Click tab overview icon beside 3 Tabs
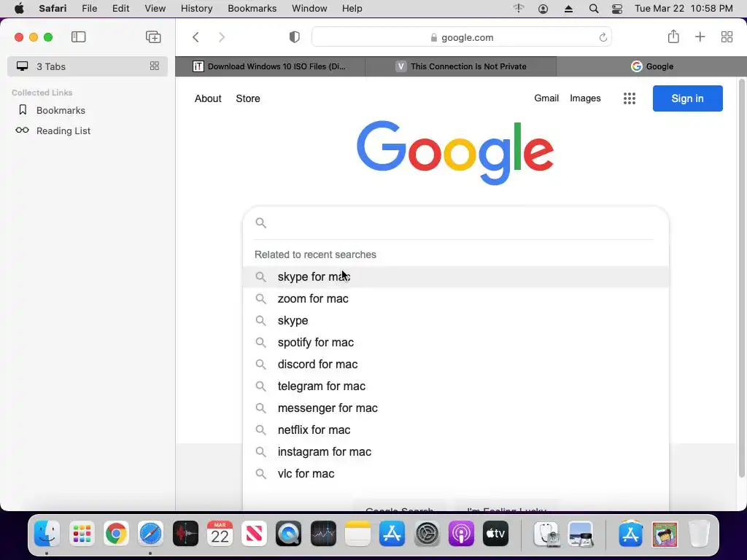This screenshot has width=747, height=560. (x=155, y=66)
